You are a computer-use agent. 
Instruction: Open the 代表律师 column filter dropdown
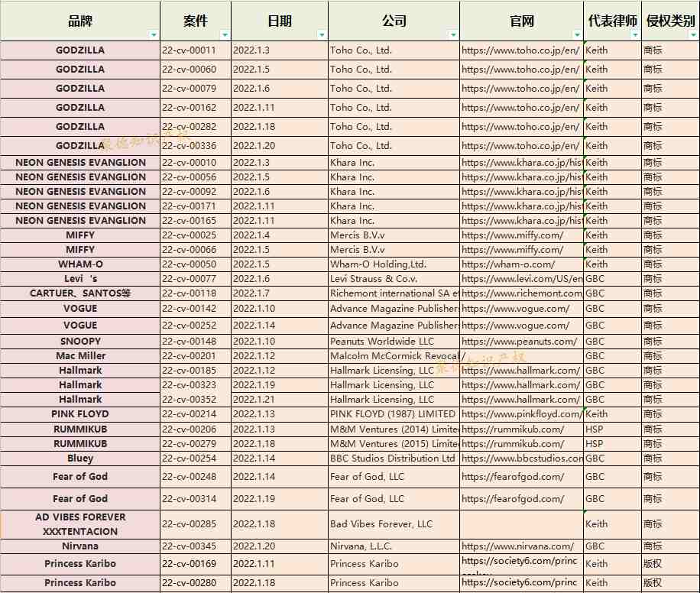click(x=635, y=35)
